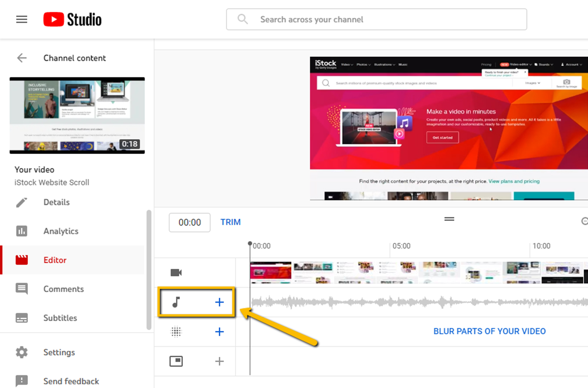588x388 pixels.
Task: Add an audio track with plus
Action: [x=219, y=302]
